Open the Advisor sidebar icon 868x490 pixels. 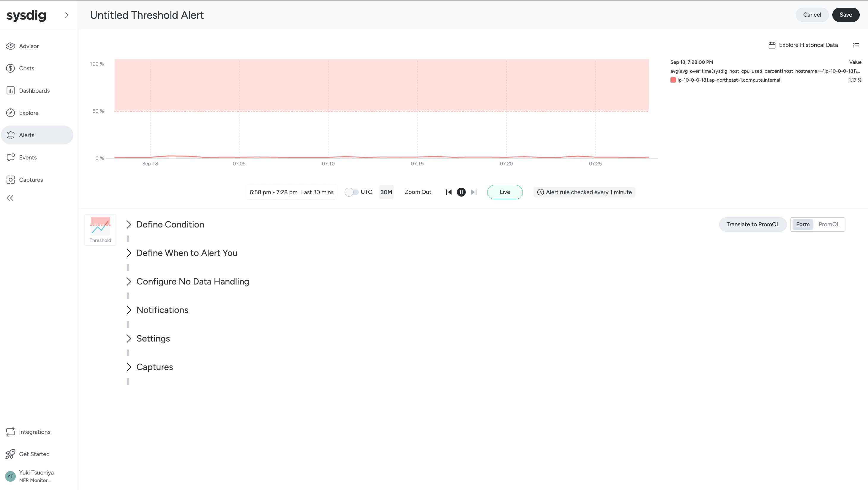(10, 46)
